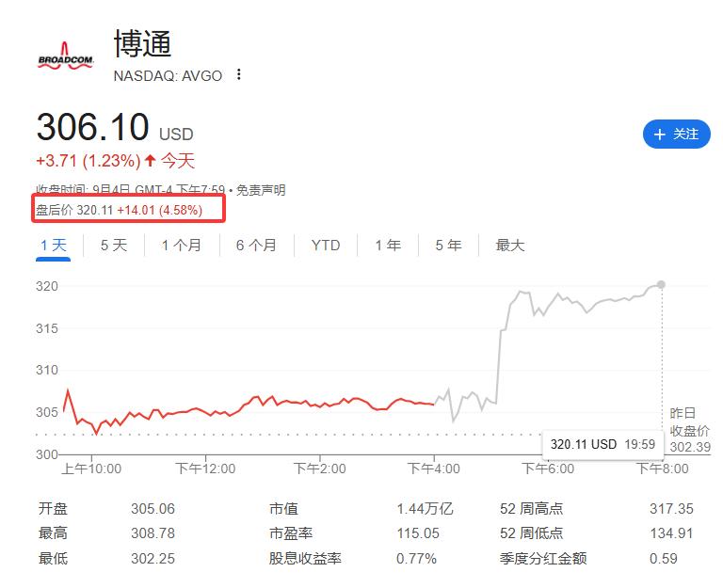This screenshot has height=588, width=723.
Task: Switch to the 5 天 tab
Action: (114, 246)
